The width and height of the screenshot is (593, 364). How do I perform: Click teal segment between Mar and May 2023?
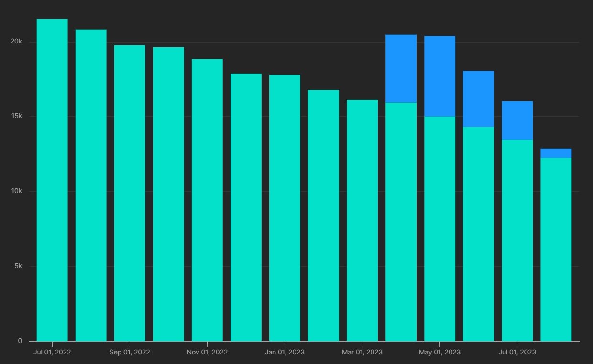401,222
